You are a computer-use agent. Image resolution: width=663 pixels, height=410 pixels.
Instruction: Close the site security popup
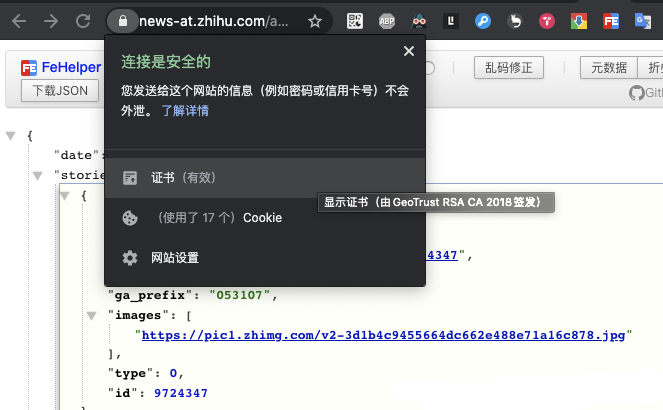[409, 51]
